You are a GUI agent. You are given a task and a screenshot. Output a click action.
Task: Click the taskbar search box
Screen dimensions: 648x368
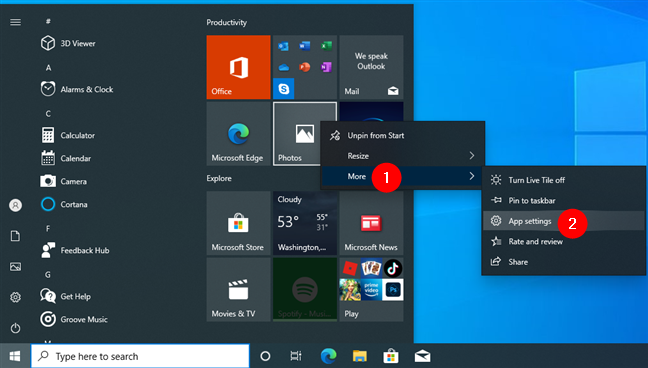(141, 356)
